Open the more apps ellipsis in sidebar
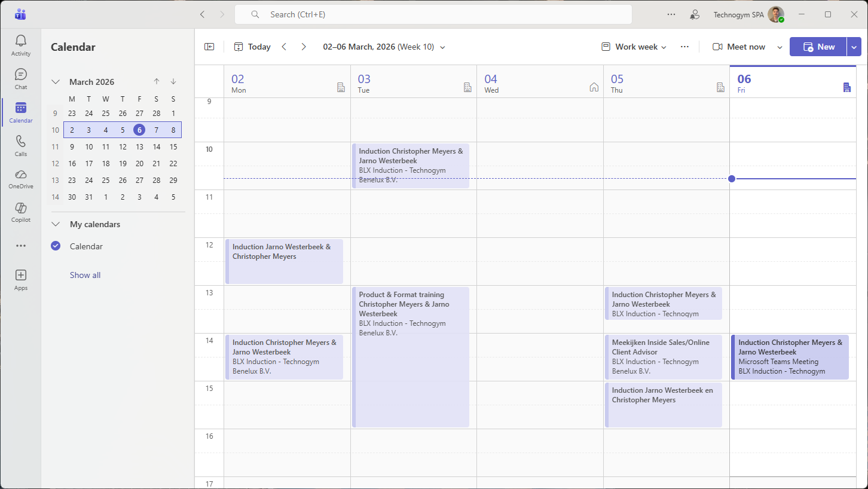868x489 pixels. (21, 246)
